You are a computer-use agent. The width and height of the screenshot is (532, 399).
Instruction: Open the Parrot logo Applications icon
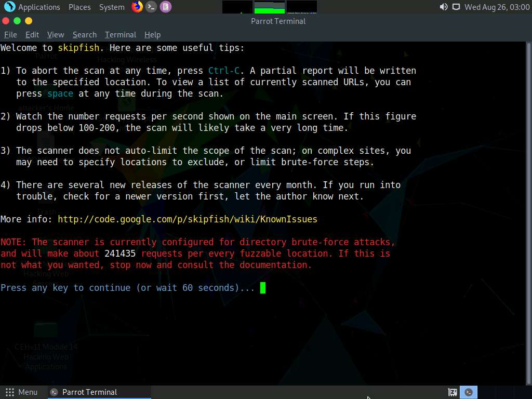(x=9, y=6)
